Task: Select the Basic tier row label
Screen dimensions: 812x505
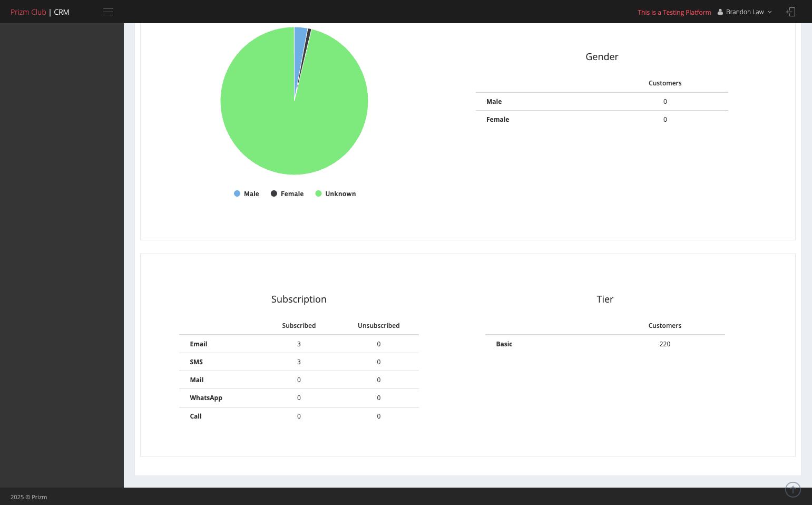Action: pos(504,344)
